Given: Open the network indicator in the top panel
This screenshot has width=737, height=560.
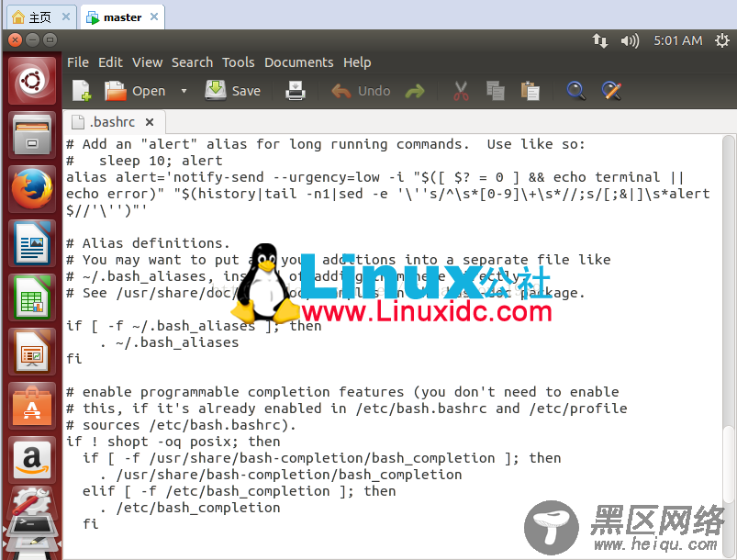Looking at the screenshot, I should [599, 41].
